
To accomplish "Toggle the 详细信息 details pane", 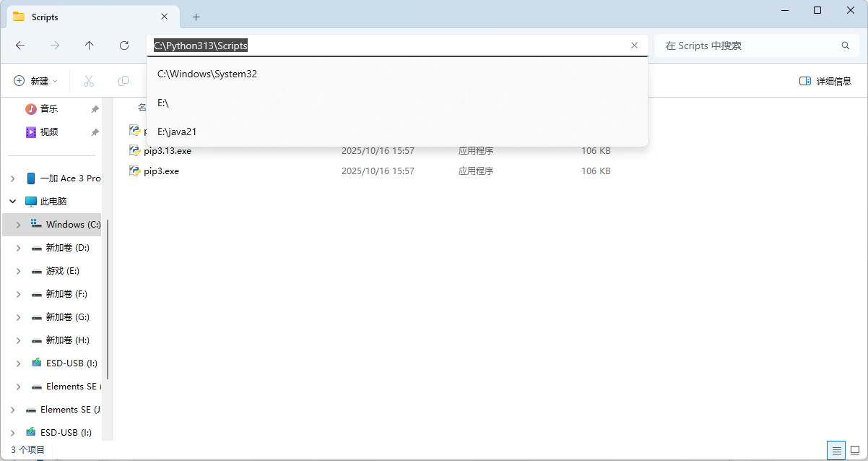I will (825, 81).
